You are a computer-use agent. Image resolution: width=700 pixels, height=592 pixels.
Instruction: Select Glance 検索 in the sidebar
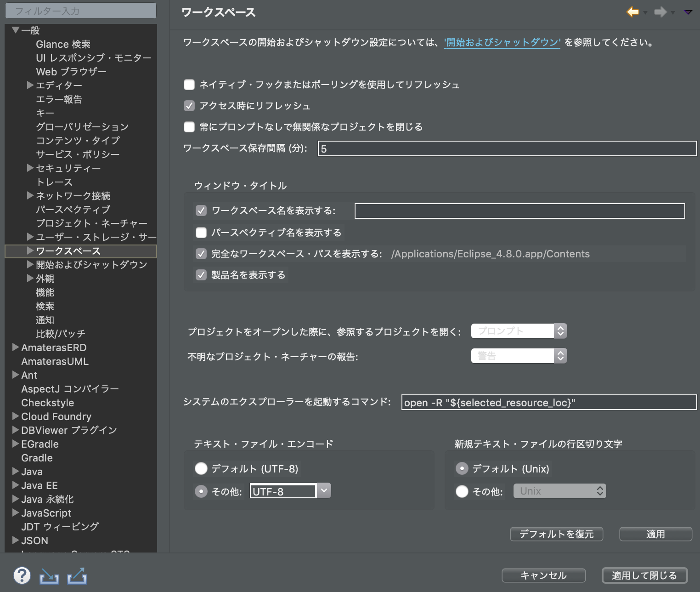tap(63, 44)
